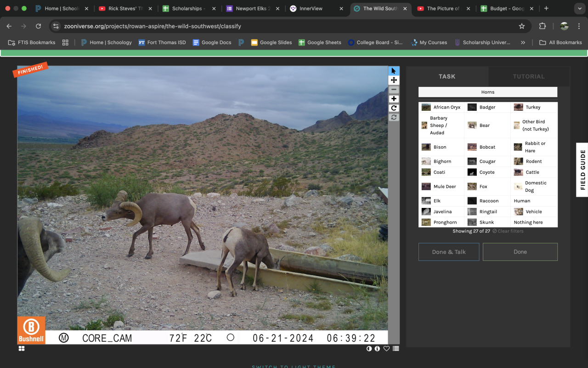The image size is (588, 368).
Task: Rotate the camera trap image
Action: tap(394, 108)
